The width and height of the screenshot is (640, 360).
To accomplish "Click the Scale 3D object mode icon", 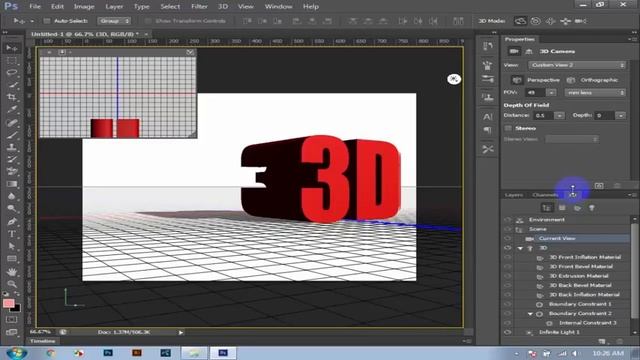I will click(x=580, y=21).
